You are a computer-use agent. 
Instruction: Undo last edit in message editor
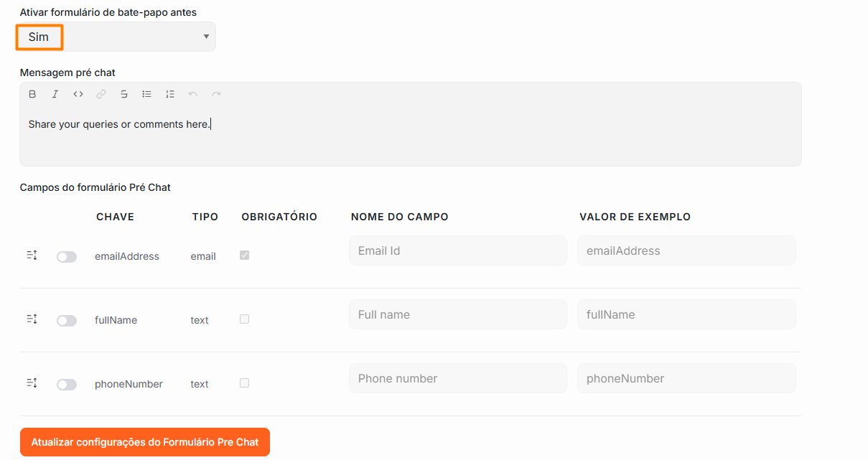click(x=192, y=94)
